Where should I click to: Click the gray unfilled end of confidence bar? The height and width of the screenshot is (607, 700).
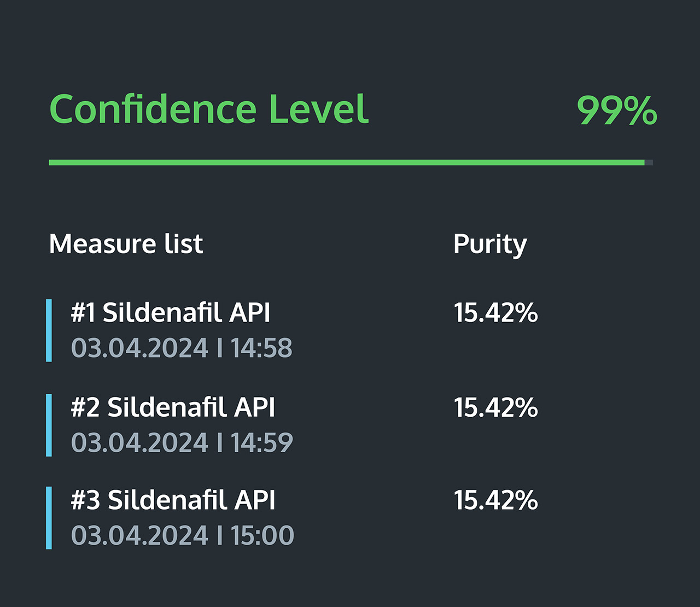(649, 162)
